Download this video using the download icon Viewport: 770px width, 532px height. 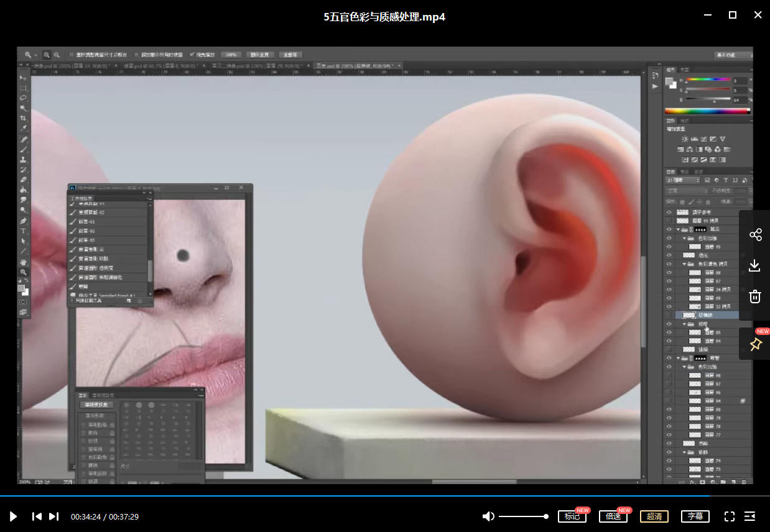click(755, 266)
